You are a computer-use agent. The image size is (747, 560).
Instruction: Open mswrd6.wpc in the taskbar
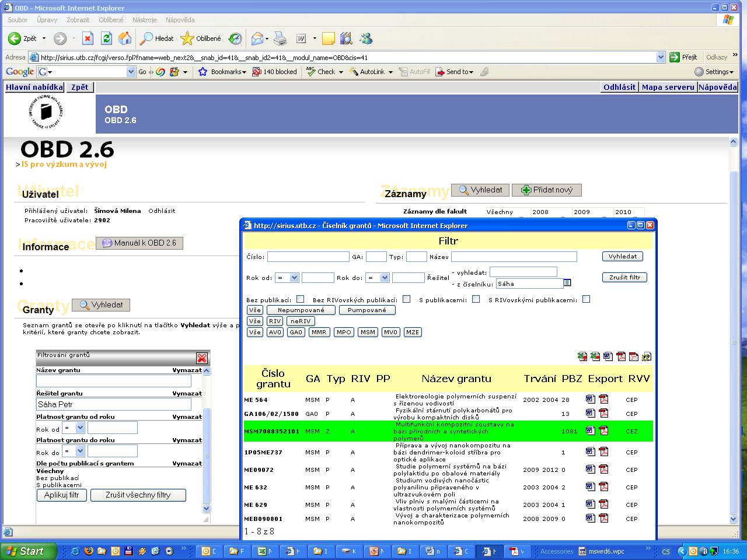[602, 551]
